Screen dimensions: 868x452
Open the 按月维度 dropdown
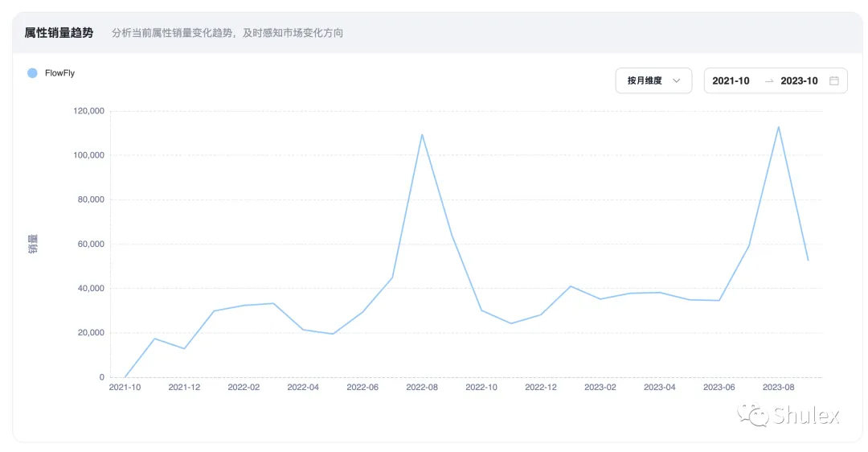pyautogui.click(x=653, y=81)
